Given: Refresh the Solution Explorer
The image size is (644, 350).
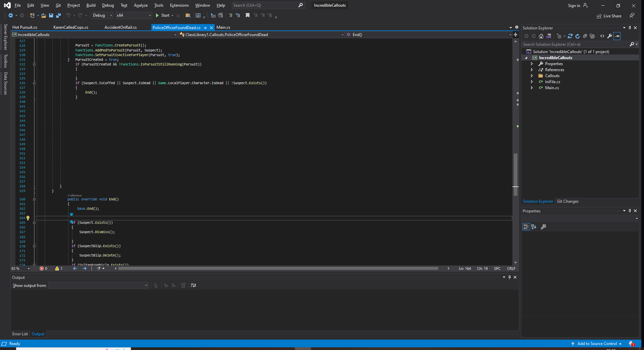Looking at the screenshot, I should coord(578,36).
